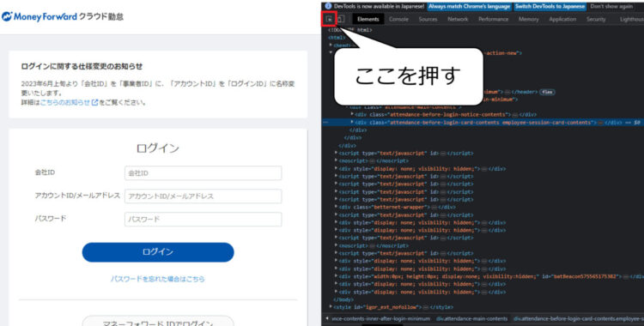This screenshot has height=326, width=644.
Task: Click the flex badge beside the header element
Action: click(547, 92)
